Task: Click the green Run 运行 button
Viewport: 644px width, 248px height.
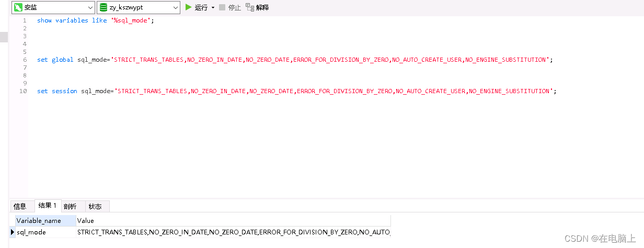Action: coord(197,7)
